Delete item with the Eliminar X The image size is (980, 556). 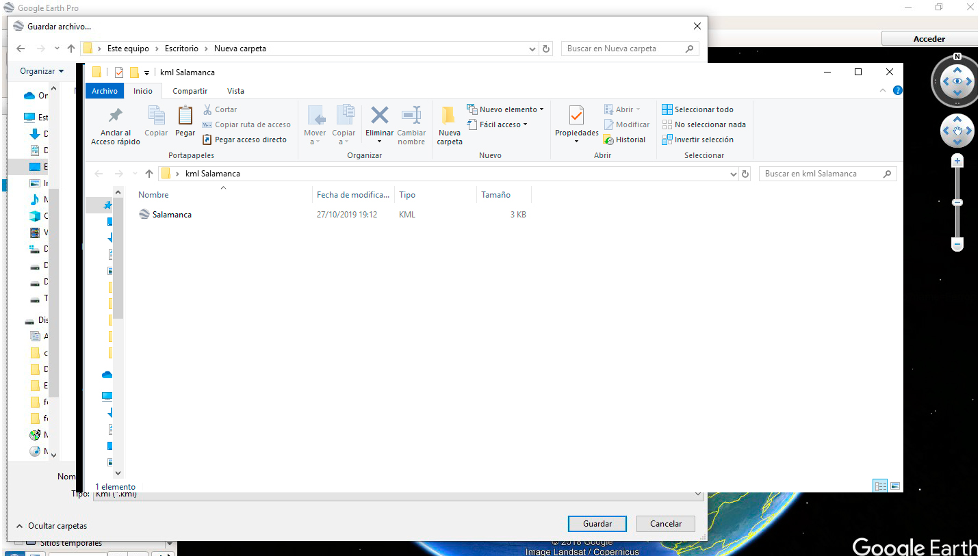pyautogui.click(x=379, y=125)
